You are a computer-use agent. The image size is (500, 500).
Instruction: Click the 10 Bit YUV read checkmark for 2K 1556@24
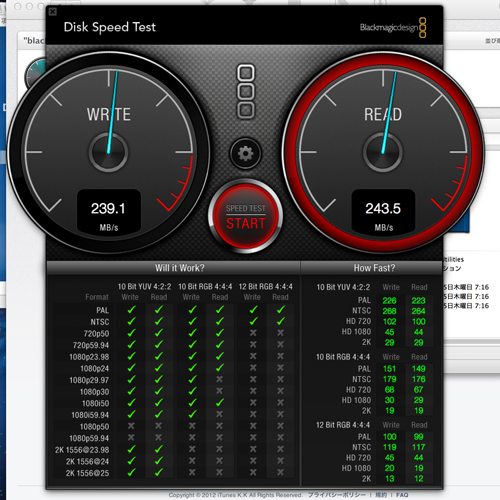click(x=159, y=461)
